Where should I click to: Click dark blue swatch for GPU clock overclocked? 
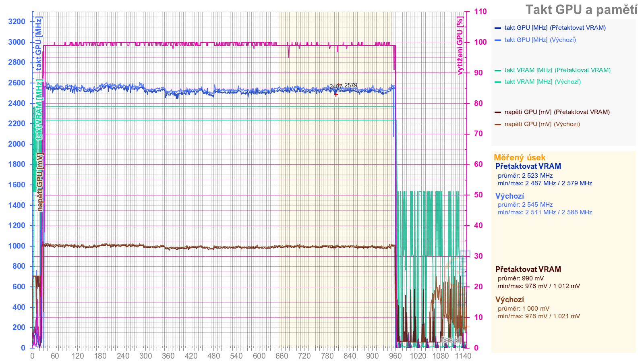click(498, 28)
